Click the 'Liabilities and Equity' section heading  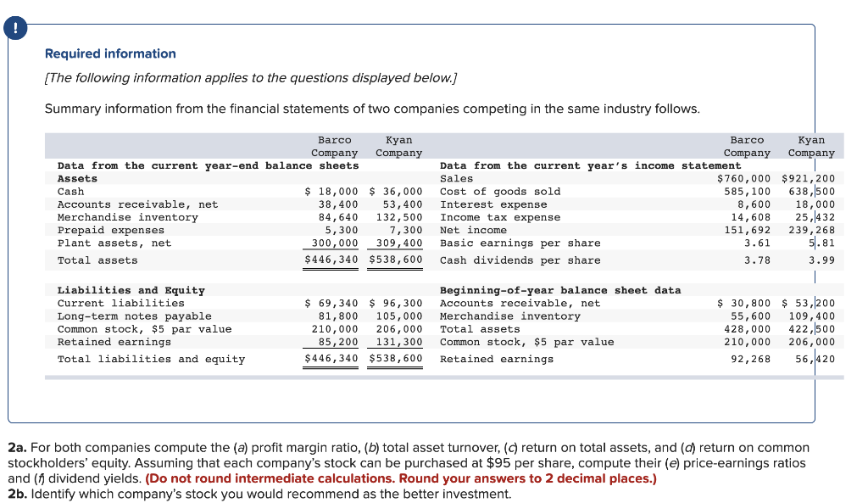pyautogui.click(x=131, y=290)
